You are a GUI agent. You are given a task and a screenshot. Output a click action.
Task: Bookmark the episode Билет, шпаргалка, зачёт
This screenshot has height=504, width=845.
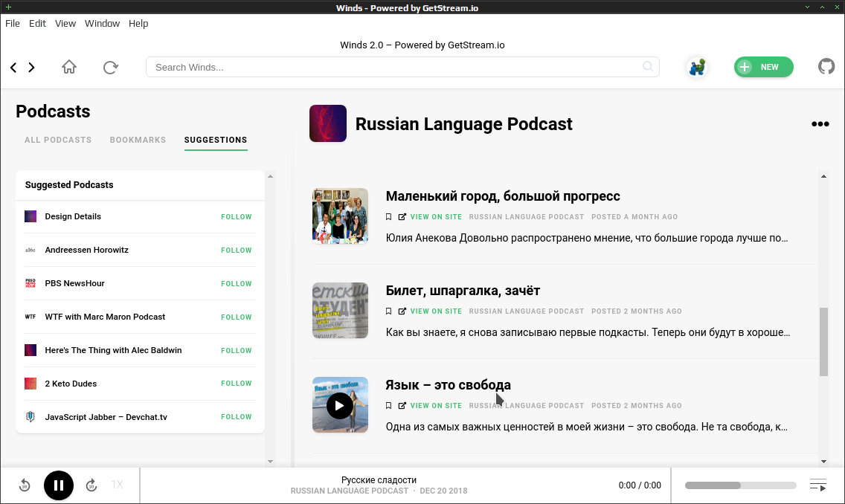(x=388, y=311)
